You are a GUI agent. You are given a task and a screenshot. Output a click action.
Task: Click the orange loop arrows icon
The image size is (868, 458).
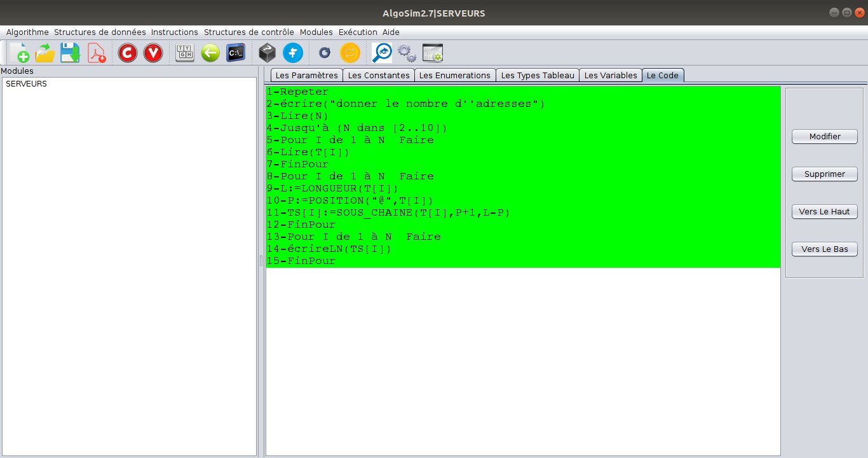[350, 53]
